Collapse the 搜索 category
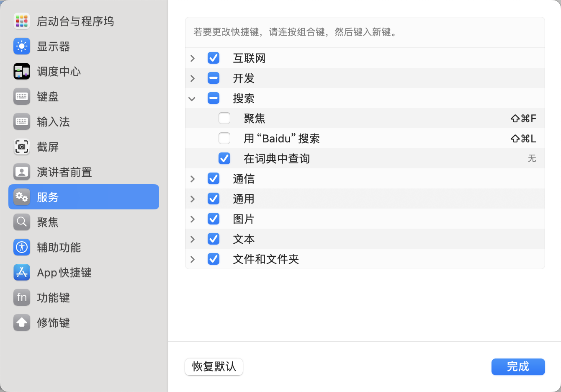 click(x=192, y=99)
